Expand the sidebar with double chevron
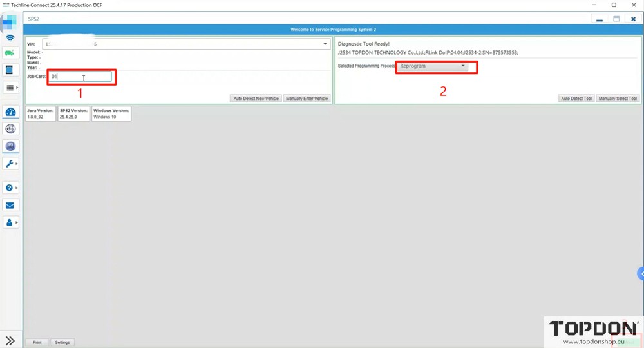 coord(10,341)
